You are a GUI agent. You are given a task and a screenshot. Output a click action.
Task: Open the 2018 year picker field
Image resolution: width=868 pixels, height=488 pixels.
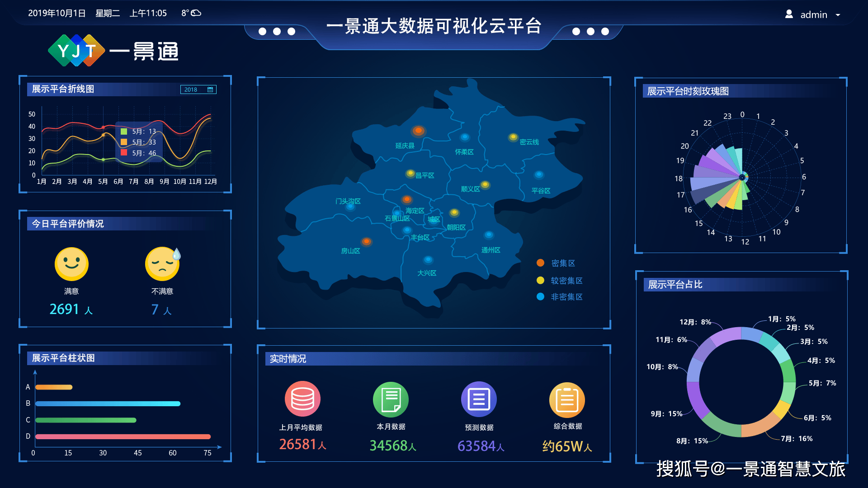point(191,89)
